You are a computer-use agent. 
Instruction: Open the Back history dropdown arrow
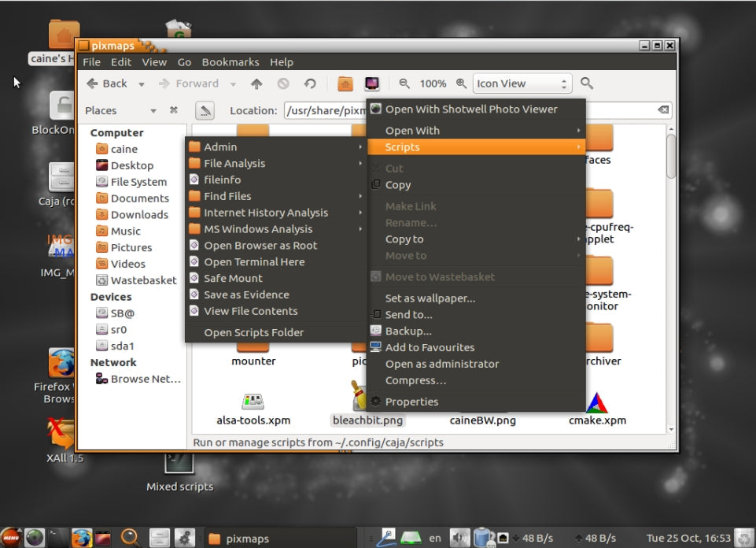pos(142,83)
